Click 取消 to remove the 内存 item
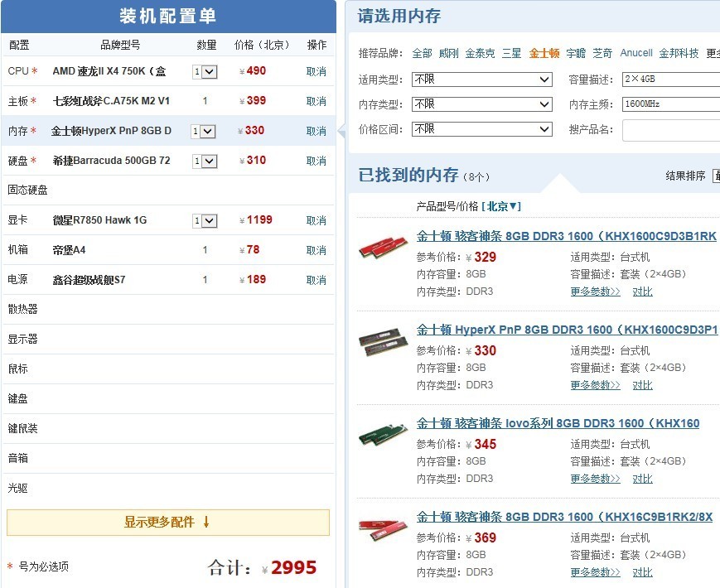The width and height of the screenshot is (720, 588). (x=316, y=130)
